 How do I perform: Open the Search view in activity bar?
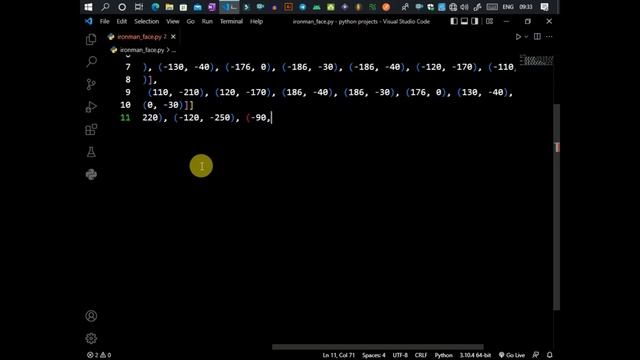pos(91,62)
